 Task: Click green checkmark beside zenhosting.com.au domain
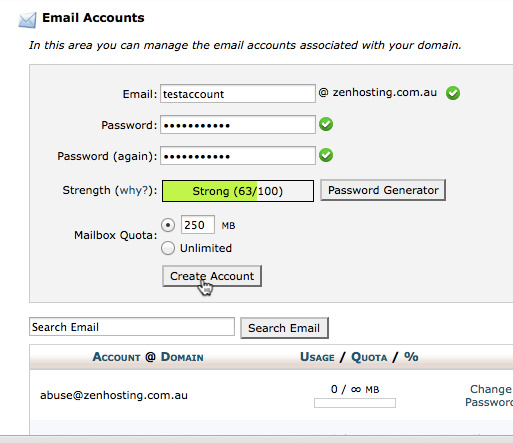[453, 93]
